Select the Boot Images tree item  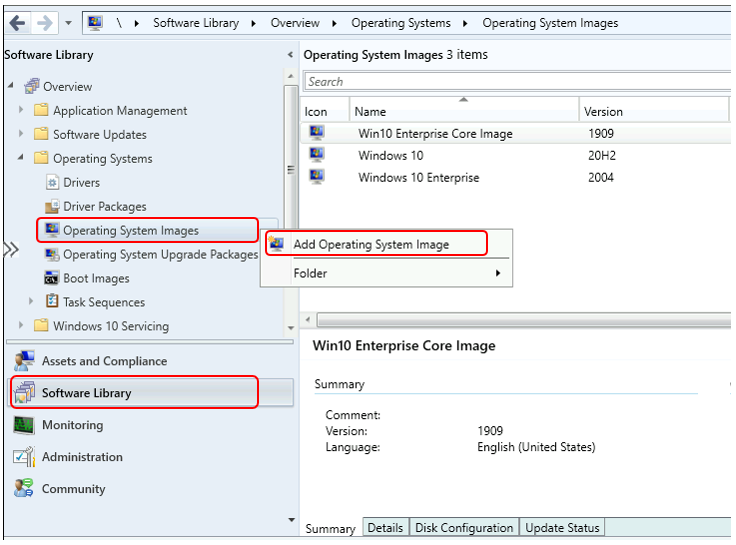(x=96, y=278)
